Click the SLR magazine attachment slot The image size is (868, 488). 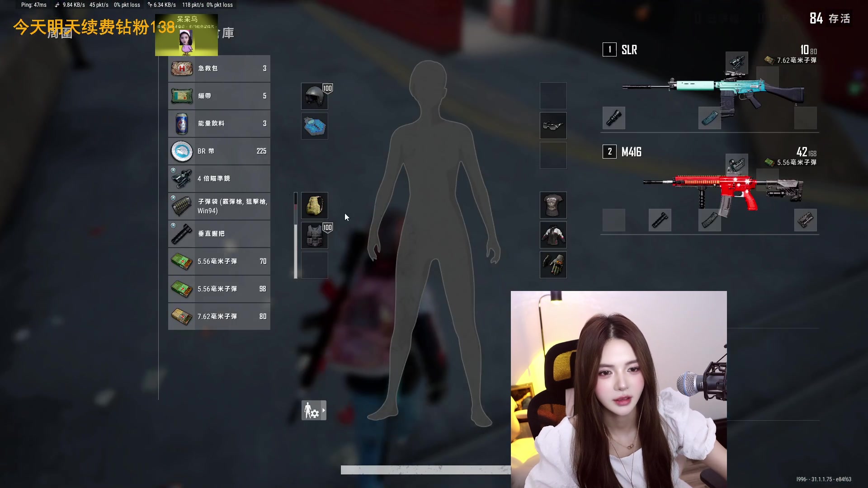[x=710, y=118]
